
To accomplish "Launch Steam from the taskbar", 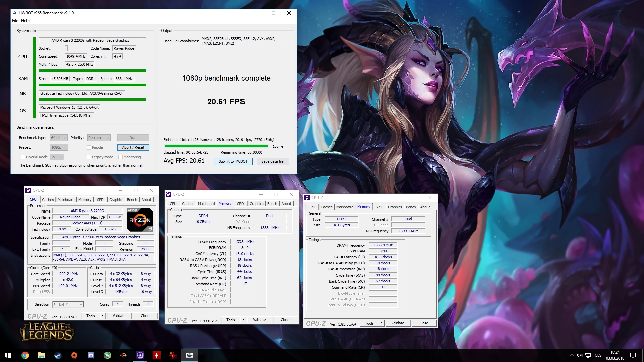I will tap(58, 355).
